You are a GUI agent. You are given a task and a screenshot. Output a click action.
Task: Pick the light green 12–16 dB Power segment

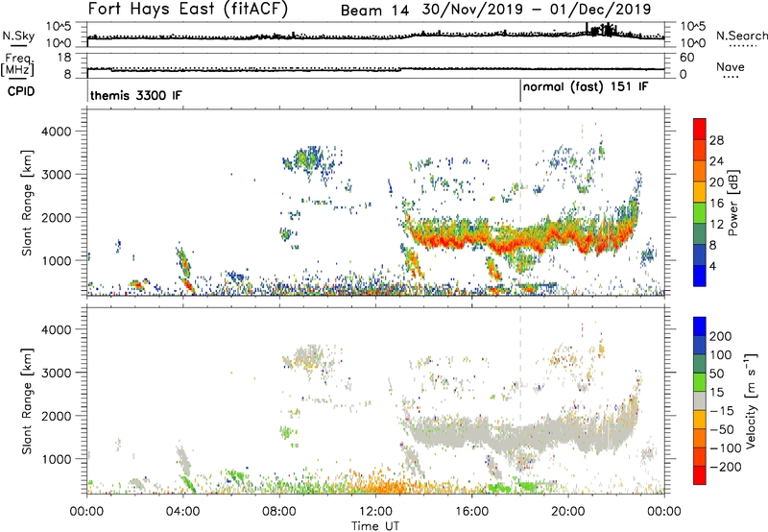700,213
